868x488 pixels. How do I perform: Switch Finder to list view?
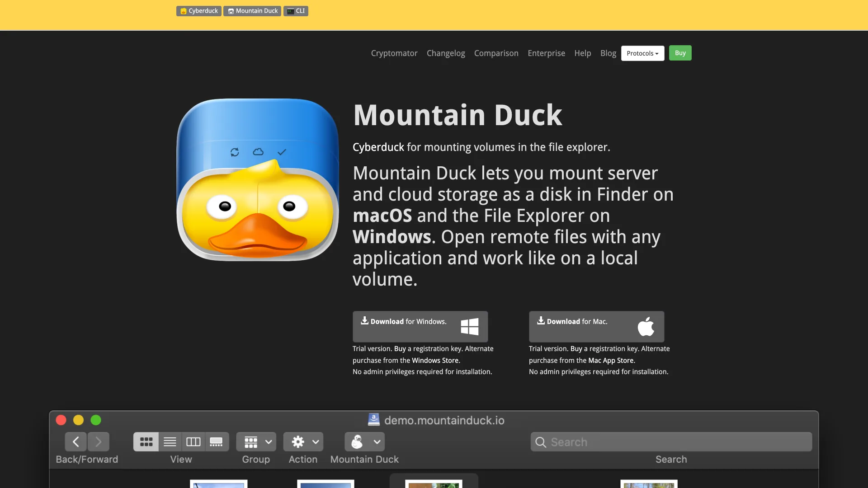tap(170, 442)
